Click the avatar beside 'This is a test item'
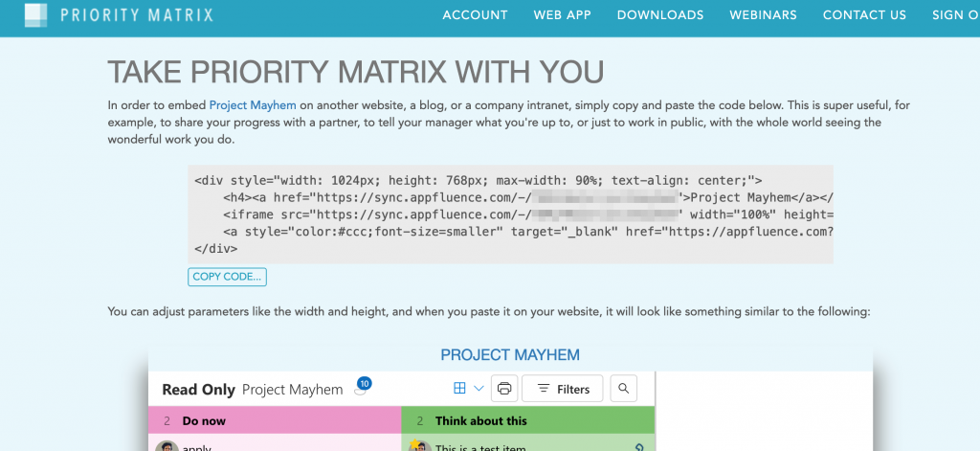This screenshot has height=451, width=980. tap(418, 446)
